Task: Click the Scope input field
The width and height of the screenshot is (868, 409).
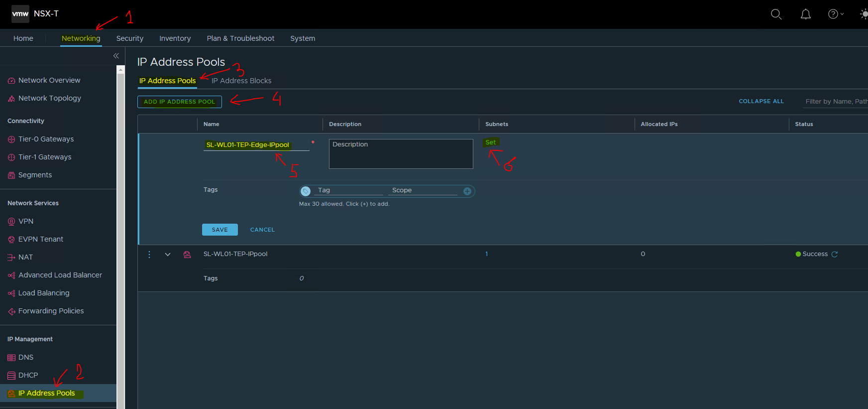Action: click(423, 190)
